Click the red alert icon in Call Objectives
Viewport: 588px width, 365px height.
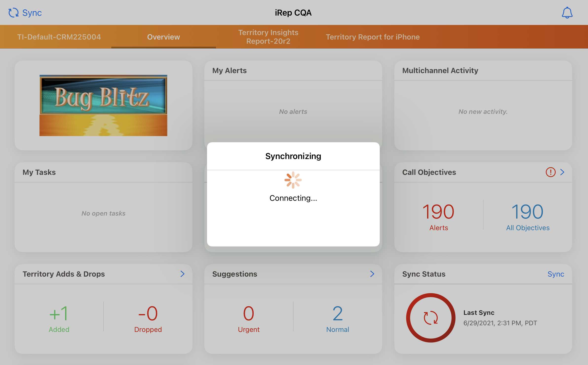click(x=550, y=172)
